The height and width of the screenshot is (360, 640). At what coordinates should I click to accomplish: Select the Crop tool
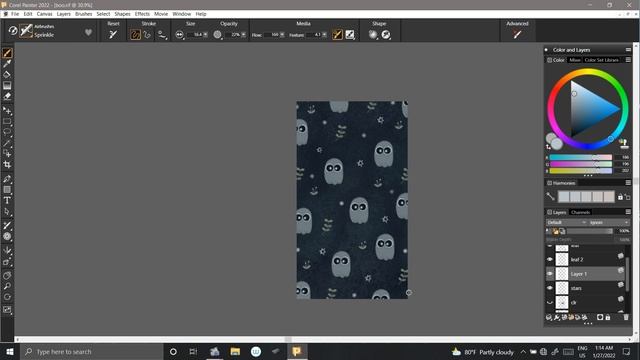pos(7,164)
